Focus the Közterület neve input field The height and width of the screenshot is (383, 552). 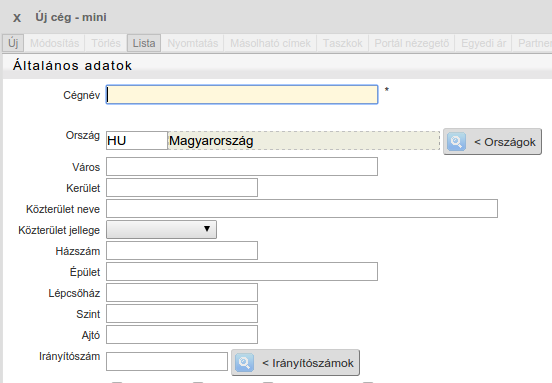302,208
